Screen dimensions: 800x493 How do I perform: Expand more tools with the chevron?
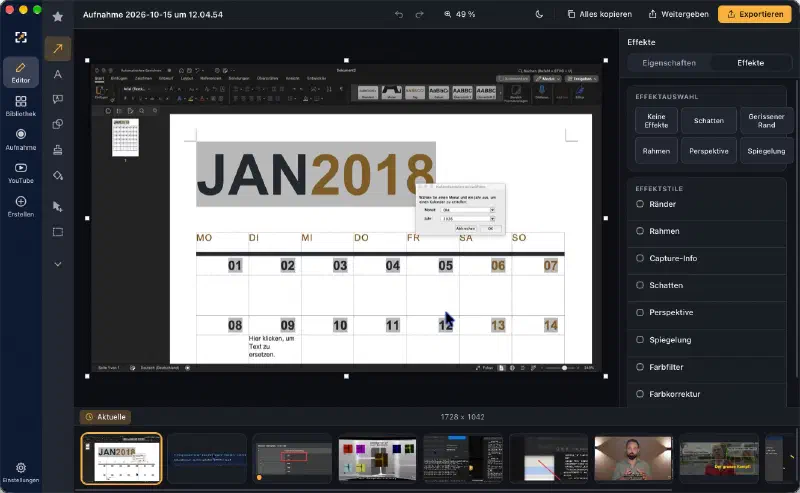pyautogui.click(x=58, y=264)
